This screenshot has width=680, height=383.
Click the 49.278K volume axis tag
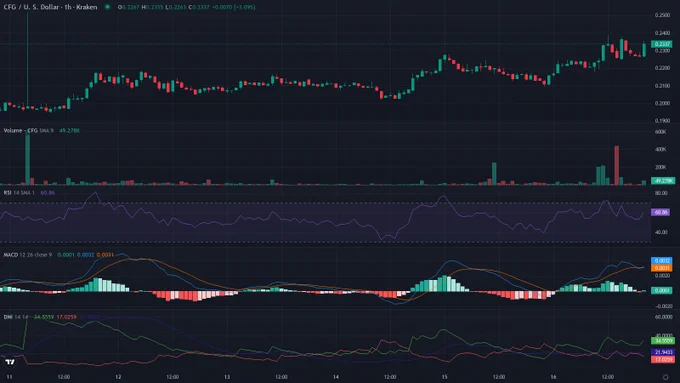(663, 180)
